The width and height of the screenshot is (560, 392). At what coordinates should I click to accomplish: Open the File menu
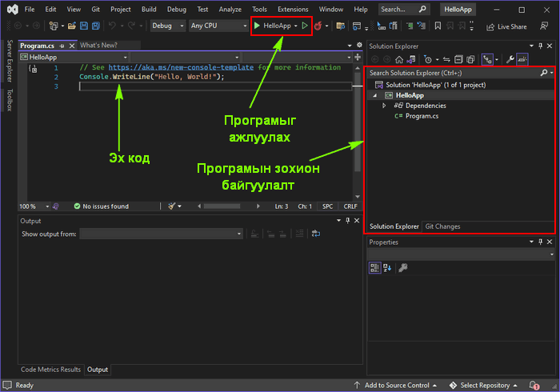pyautogui.click(x=30, y=10)
